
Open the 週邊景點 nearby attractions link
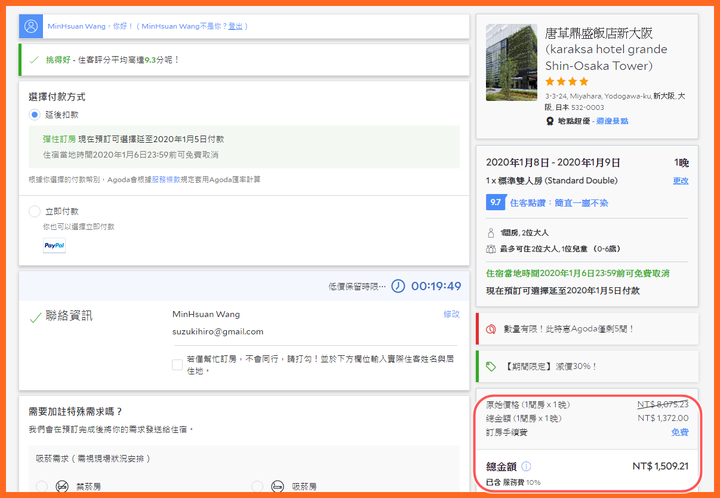612,121
